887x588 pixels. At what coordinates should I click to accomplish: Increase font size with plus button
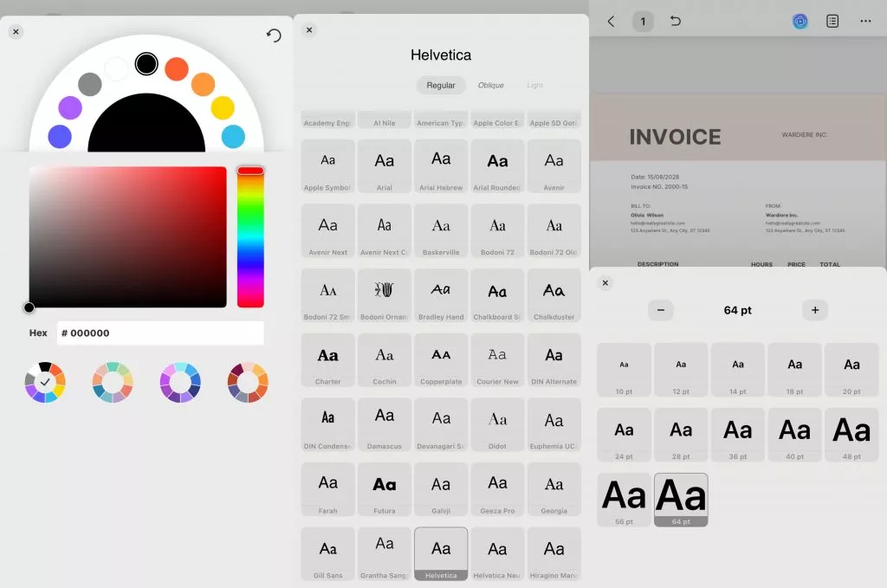pyautogui.click(x=815, y=310)
